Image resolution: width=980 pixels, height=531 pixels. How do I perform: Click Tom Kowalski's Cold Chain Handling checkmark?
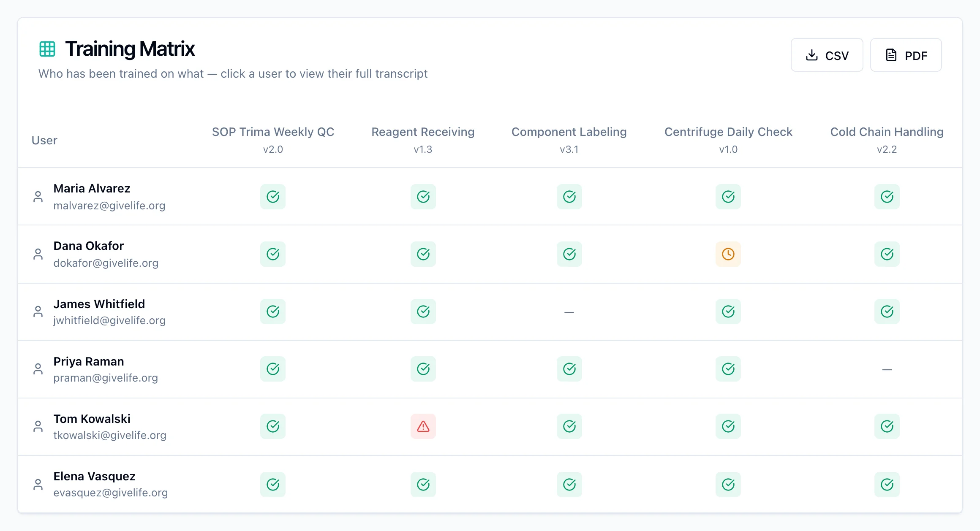tap(887, 426)
